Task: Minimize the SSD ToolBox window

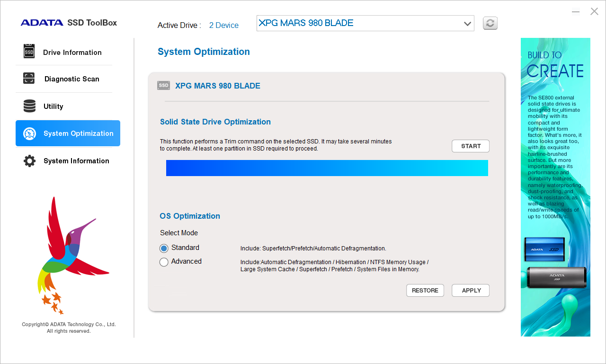Action: [x=576, y=12]
